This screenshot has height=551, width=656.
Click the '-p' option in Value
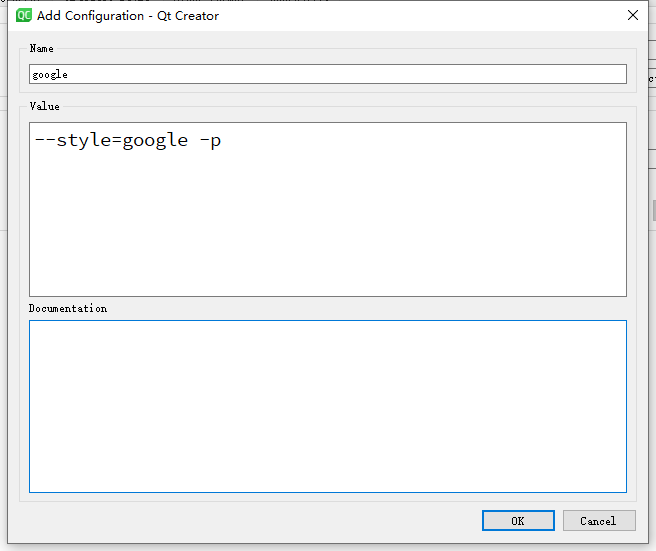pyautogui.click(x=210, y=141)
